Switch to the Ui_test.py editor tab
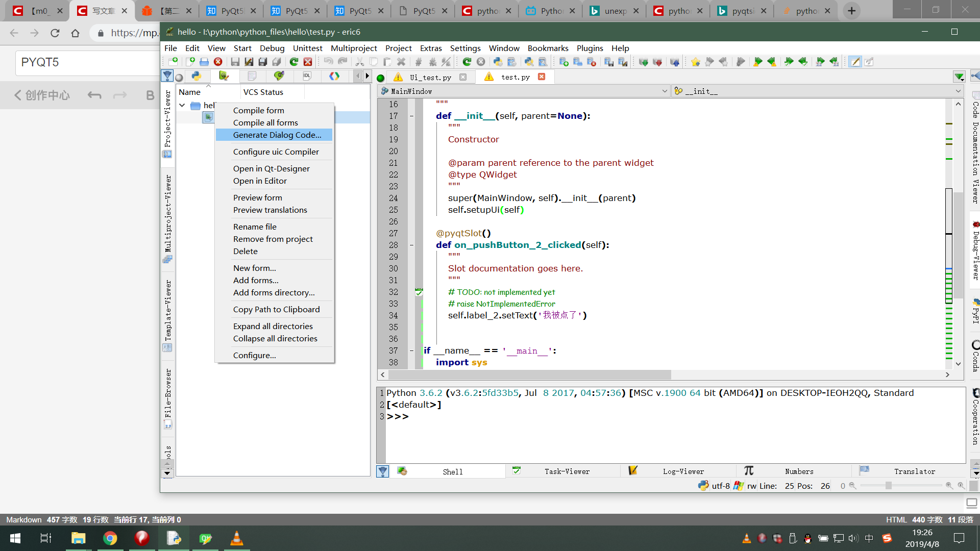 point(430,77)
